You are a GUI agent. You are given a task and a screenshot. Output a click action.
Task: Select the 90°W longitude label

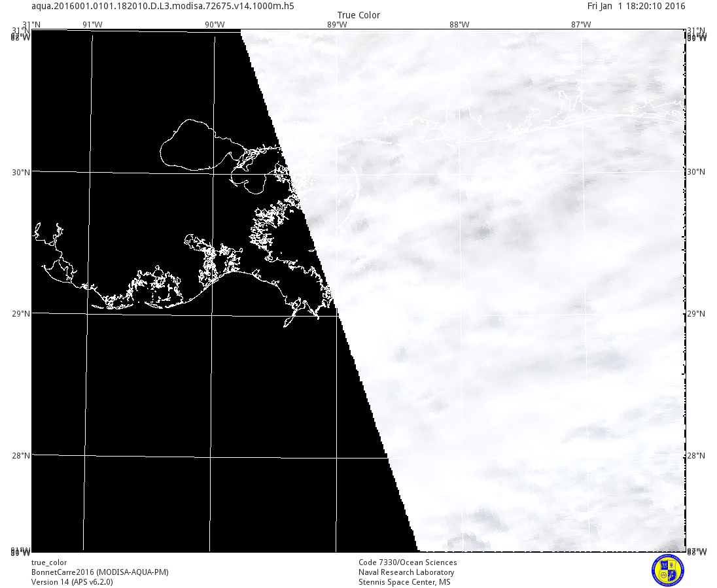click(215, 25)
